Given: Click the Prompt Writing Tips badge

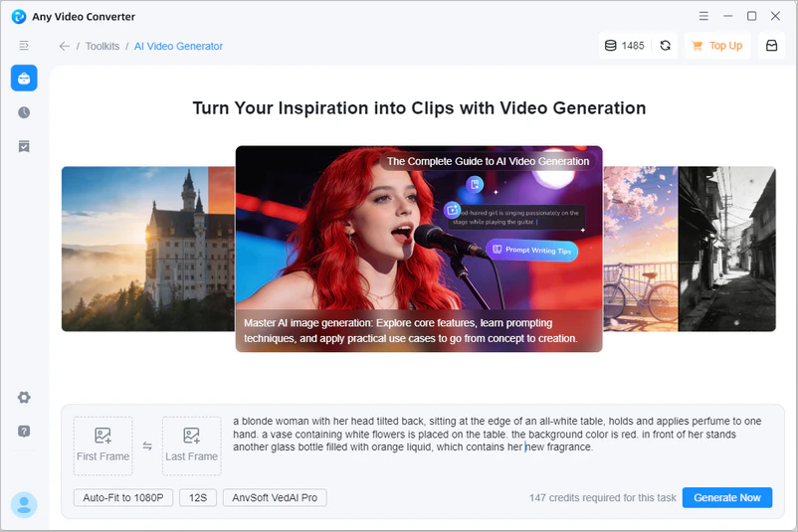Looking at the screenshot, I should pyautogui.click(x=531, y=251).
